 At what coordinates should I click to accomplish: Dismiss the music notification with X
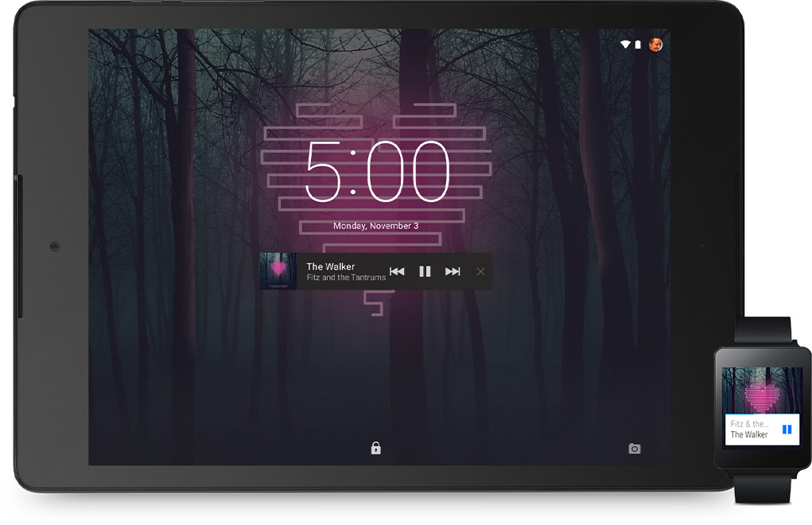coord(480,272)
